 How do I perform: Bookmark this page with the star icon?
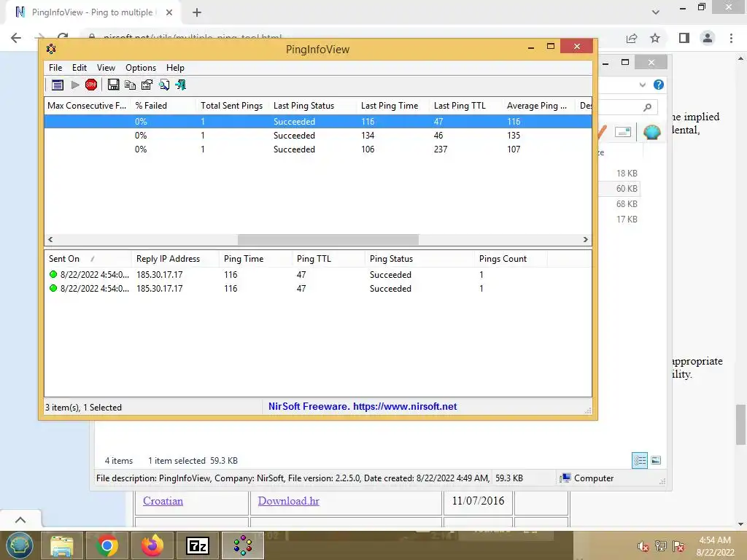point(655,38)
